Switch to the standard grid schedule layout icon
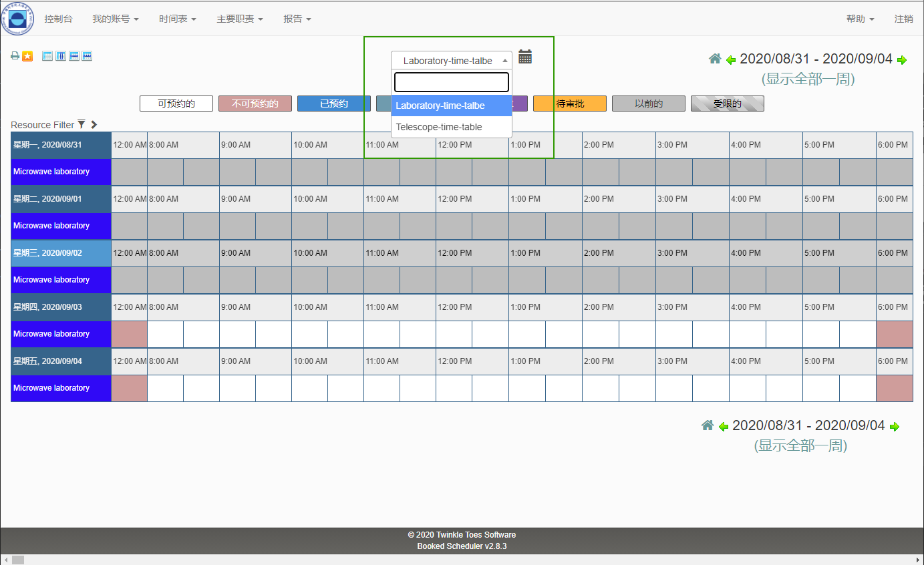The width and height of the screenshot is (924, 565). (x=47, y=56)
